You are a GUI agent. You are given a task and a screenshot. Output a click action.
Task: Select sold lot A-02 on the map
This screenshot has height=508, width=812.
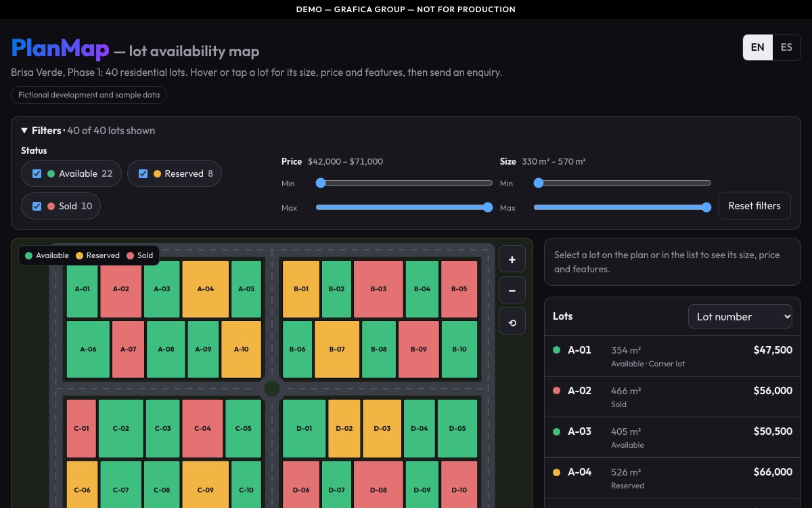[121, 289]
